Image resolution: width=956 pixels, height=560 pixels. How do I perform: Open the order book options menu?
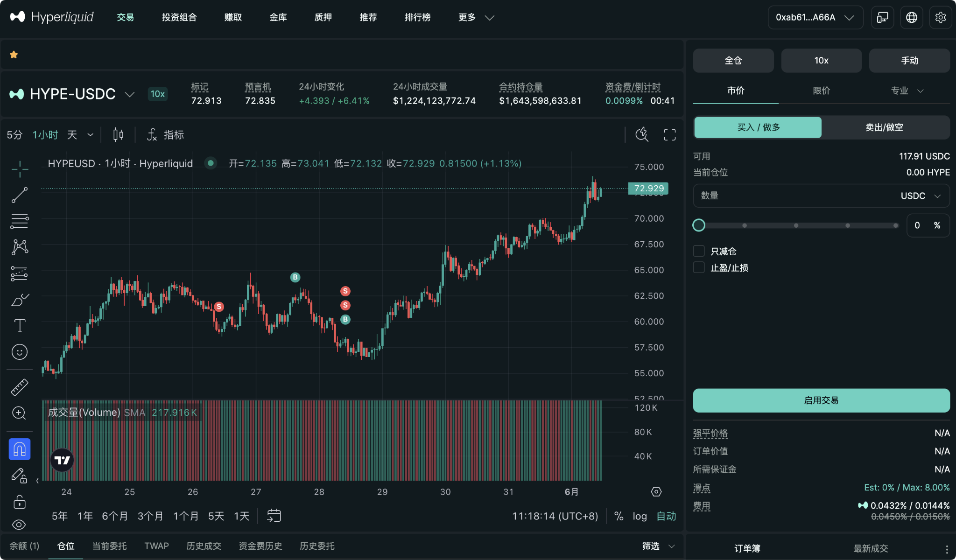coord(946,549)
